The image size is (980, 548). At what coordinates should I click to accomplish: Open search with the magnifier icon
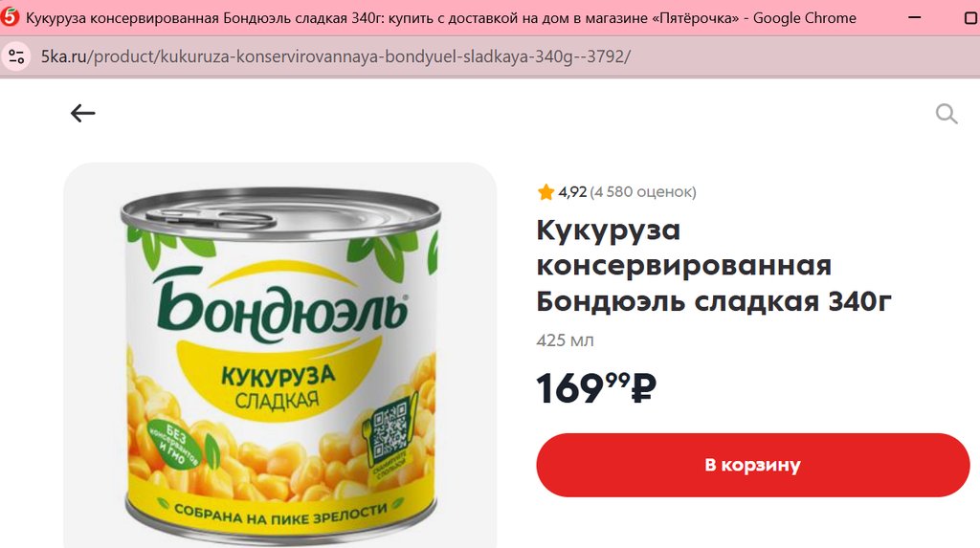pos(947,114)
